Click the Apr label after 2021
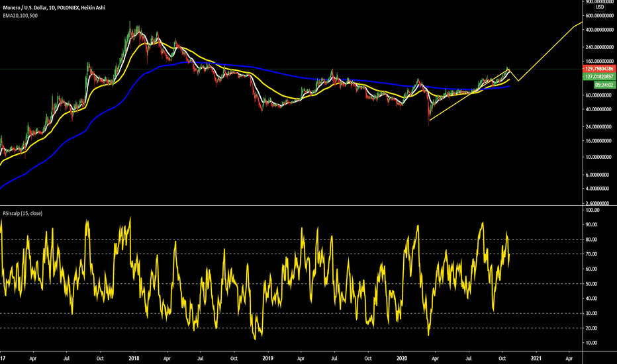Screen dimensions: 617x364 tap(569, 359)
